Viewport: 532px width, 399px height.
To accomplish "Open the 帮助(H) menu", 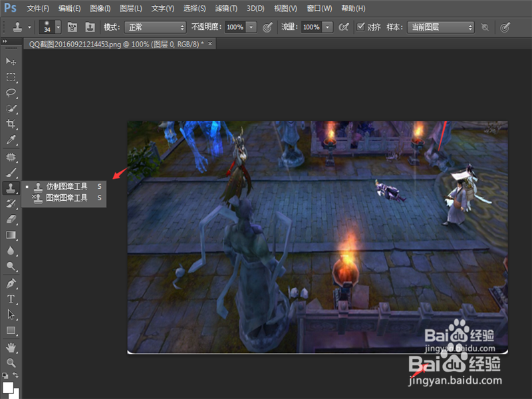I will click(353, 8).
